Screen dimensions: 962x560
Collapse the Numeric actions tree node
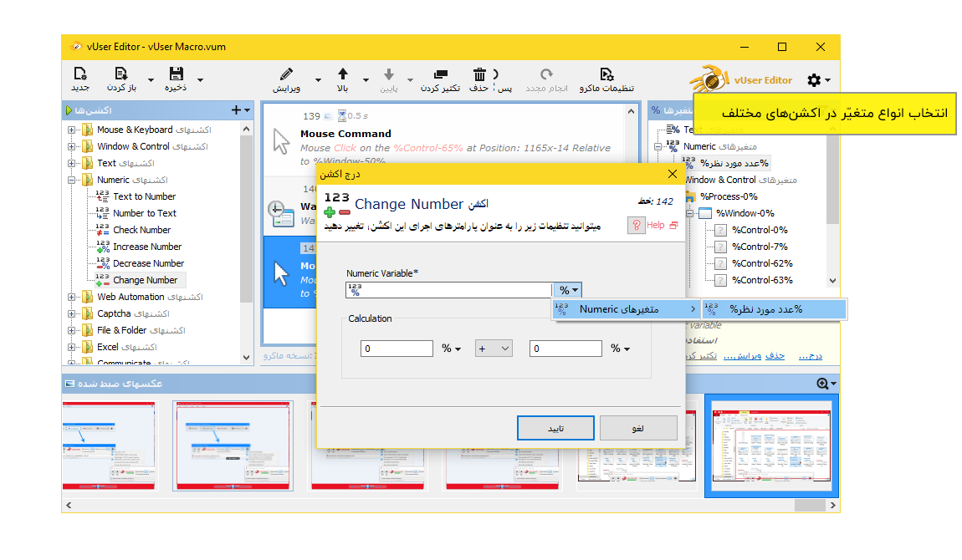click(x=72, y=180)
